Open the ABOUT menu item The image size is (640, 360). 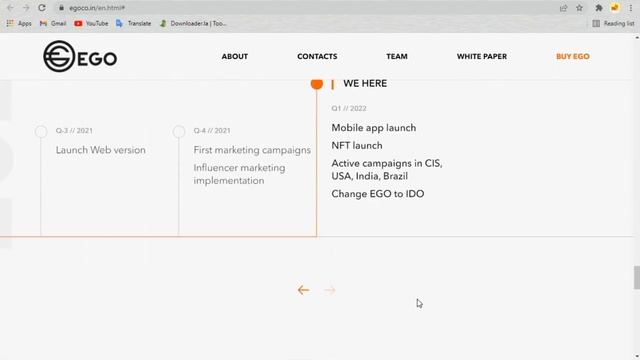tap(235, 56)
